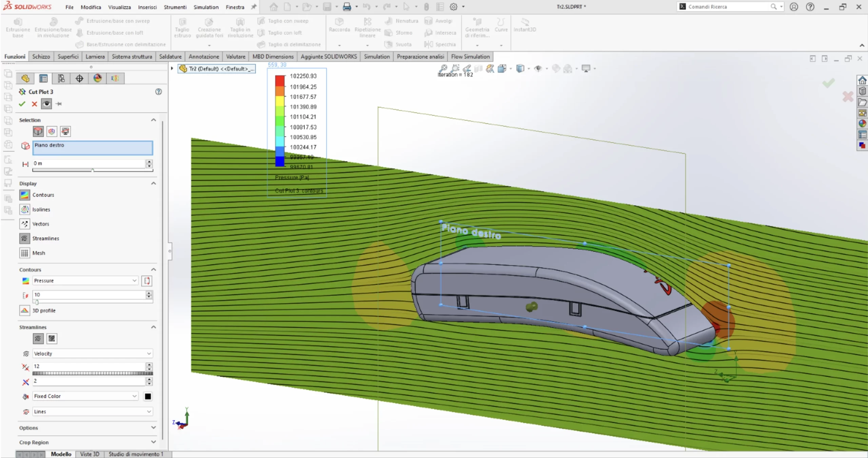
Task: Switch to the Flow Simulation tab
Action: pyautogui.click(x=470, y=57)
